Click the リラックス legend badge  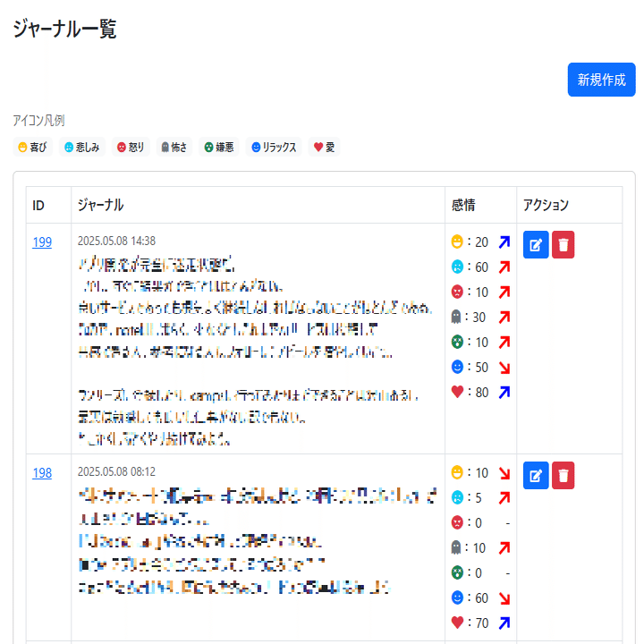(x=274, y=147)
